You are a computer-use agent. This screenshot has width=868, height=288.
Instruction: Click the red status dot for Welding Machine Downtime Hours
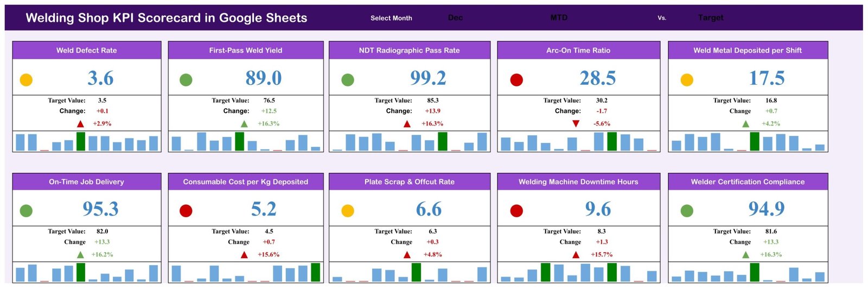516,211
